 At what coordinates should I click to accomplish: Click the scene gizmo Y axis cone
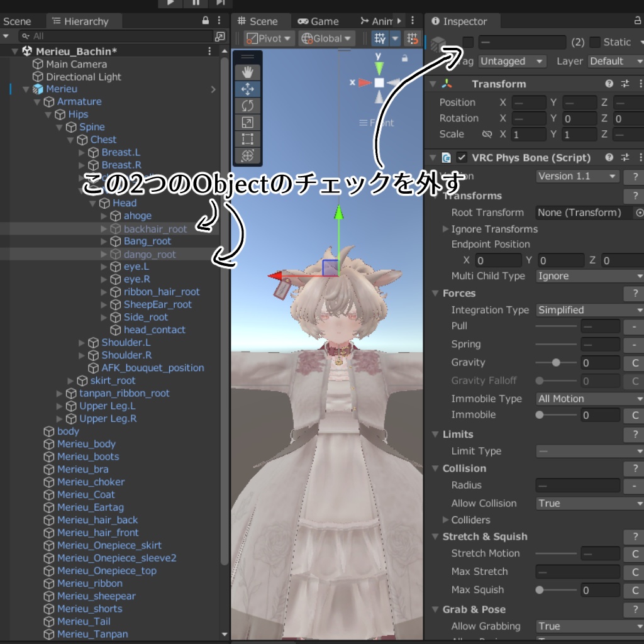tap(379, 68)
